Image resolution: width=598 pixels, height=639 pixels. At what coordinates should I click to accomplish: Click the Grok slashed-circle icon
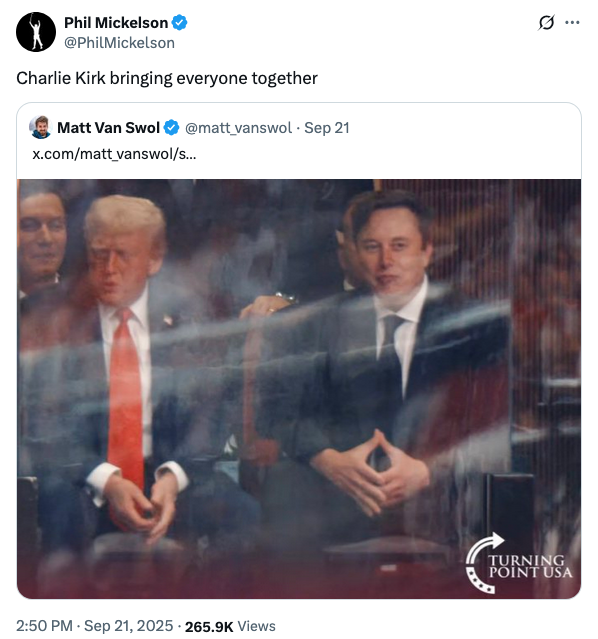click(546, 22)
